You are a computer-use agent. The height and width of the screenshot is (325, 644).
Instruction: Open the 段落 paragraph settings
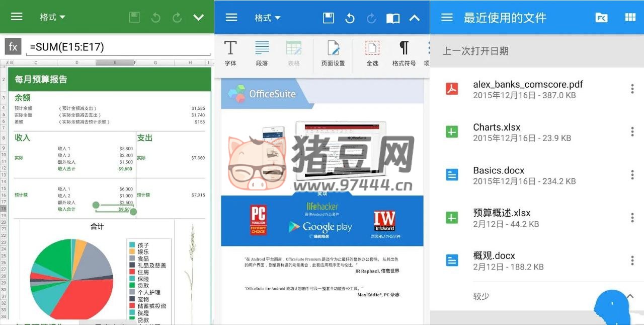point(262,53)
